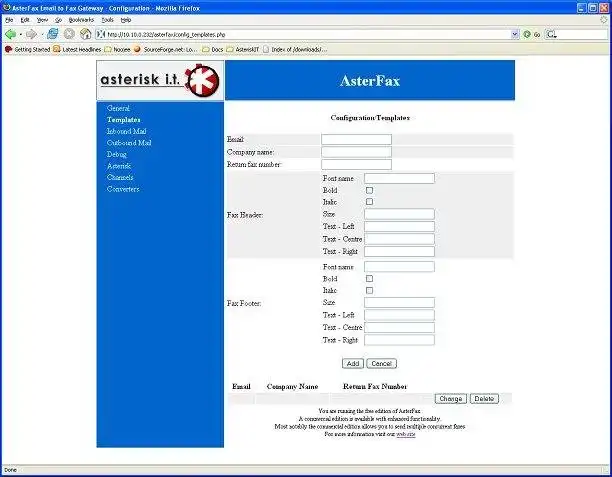
Task: Open the Index of /downloads/ bookmark
Action: pyautogui.click(x=295, y=50)
